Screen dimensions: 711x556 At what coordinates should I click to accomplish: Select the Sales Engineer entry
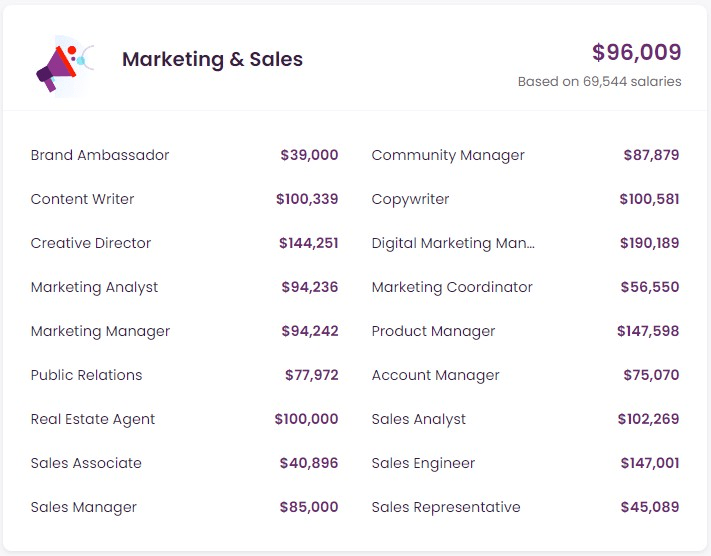click(423, 463)
